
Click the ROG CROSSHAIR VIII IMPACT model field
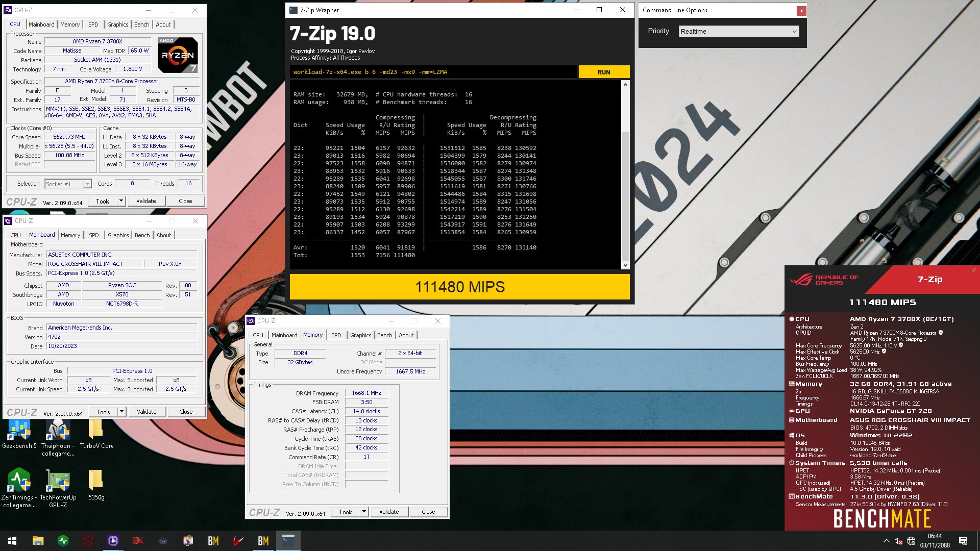(x=94, y=264)
